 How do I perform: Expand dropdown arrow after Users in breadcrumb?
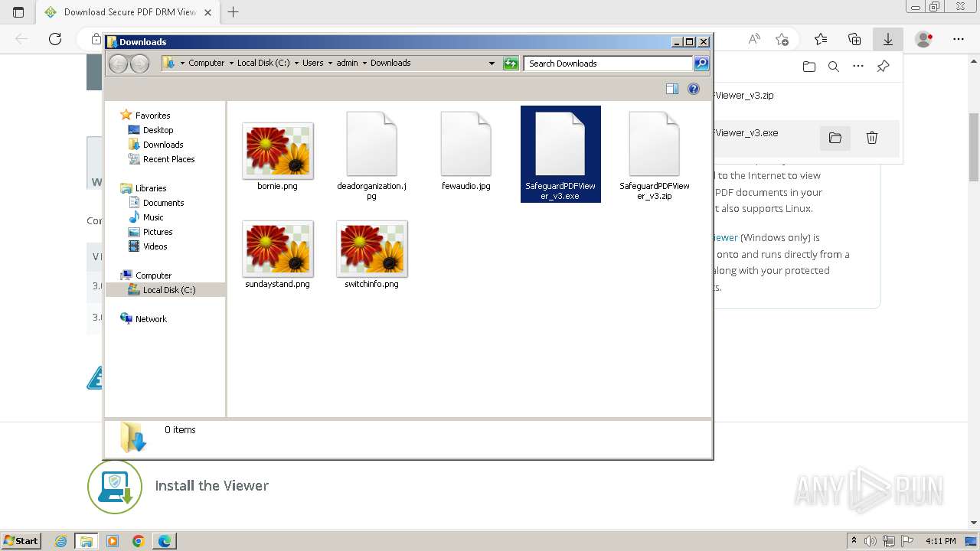(330, 64)
